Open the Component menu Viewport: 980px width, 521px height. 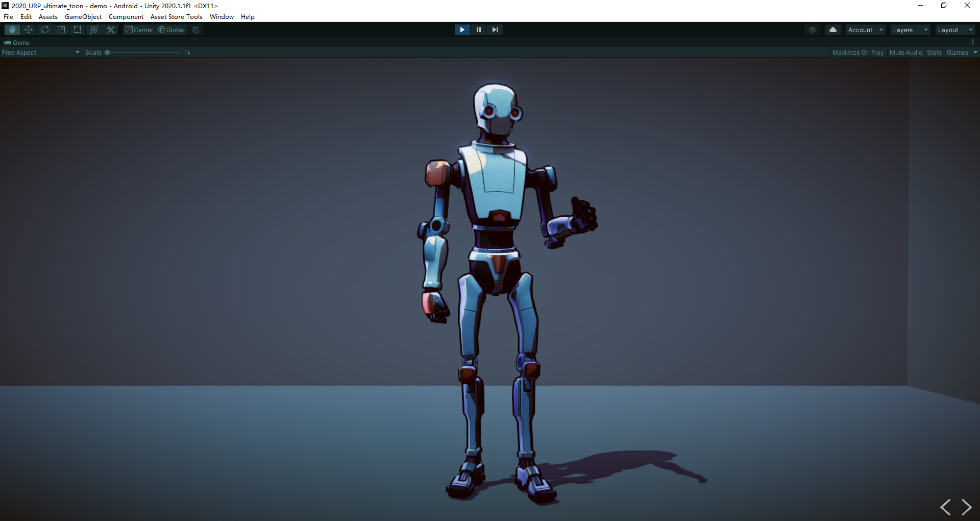pos(126,16)
